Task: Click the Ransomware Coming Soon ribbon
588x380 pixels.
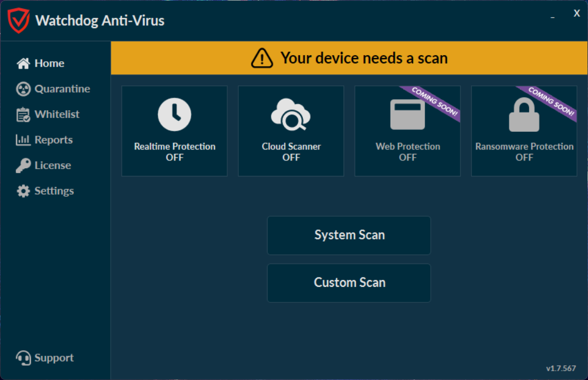Action: 551,101
